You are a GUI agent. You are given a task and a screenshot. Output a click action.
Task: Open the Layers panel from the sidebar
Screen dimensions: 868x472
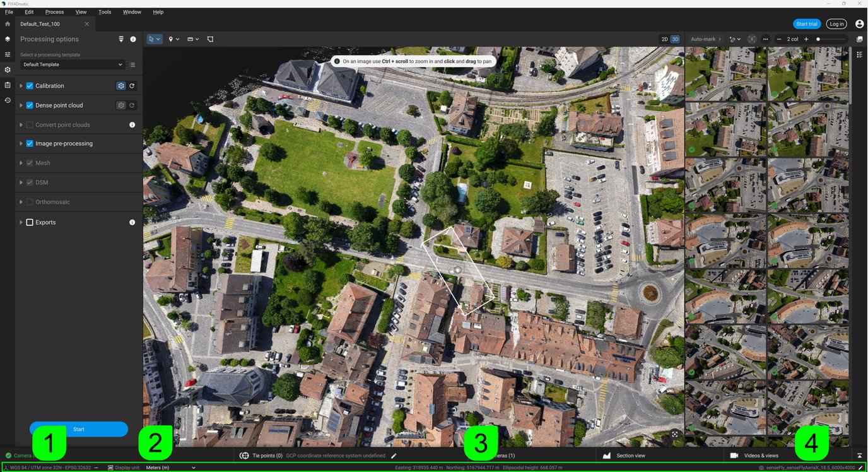[x=8, y=39]
